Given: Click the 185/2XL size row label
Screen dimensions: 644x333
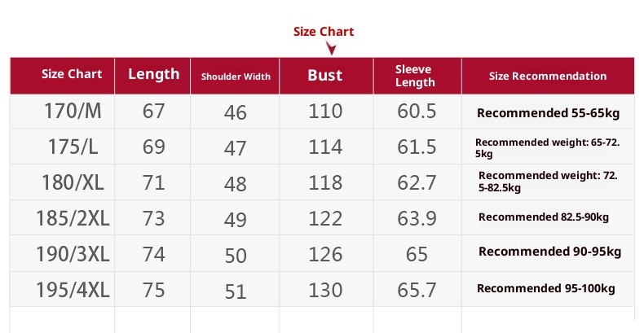Looking at the screenshot, I should coord(72,218).
